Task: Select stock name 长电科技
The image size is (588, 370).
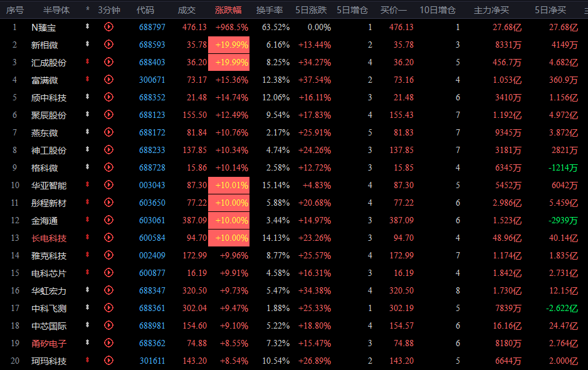Action: click(49, 238)
